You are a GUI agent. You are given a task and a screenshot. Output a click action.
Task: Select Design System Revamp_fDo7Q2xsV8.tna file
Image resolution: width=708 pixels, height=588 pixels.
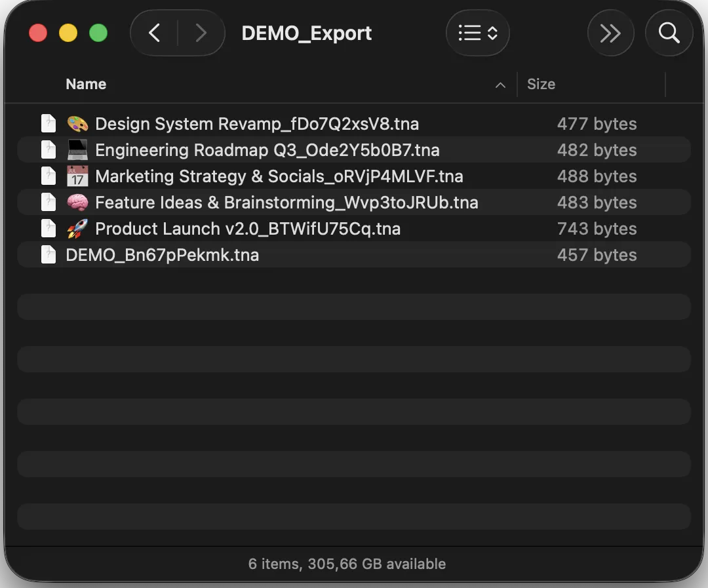pyautogui.click(x=354, y=124)
